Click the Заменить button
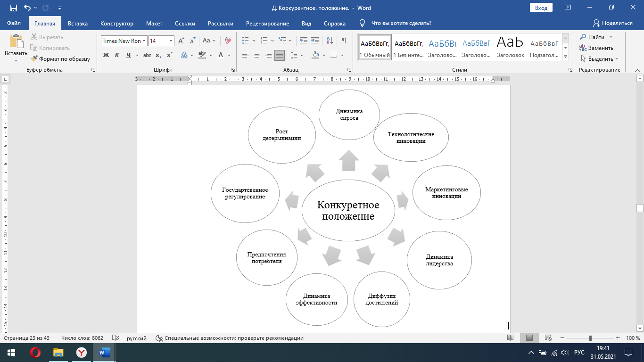This screenshot has width=644, height=362. click(597, 48)
